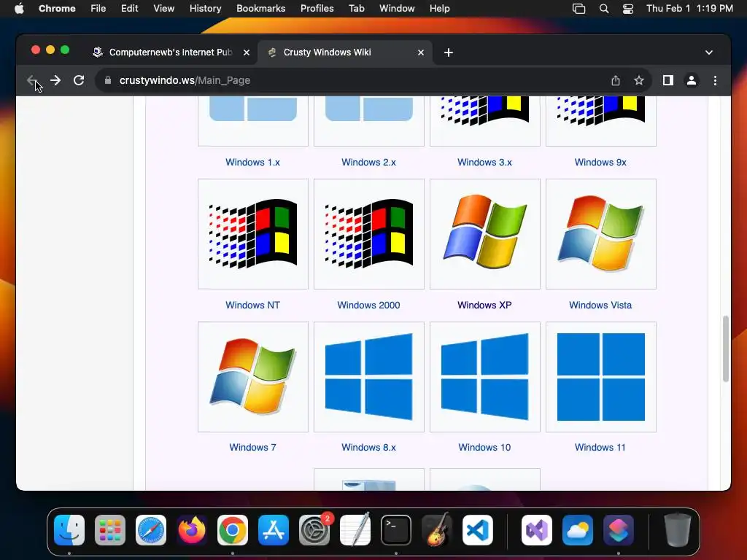Viewport: 747px width, 560px height.
Task: Go forward with the forward arrow
Action: pyautogui.click(x=55, y=80)
